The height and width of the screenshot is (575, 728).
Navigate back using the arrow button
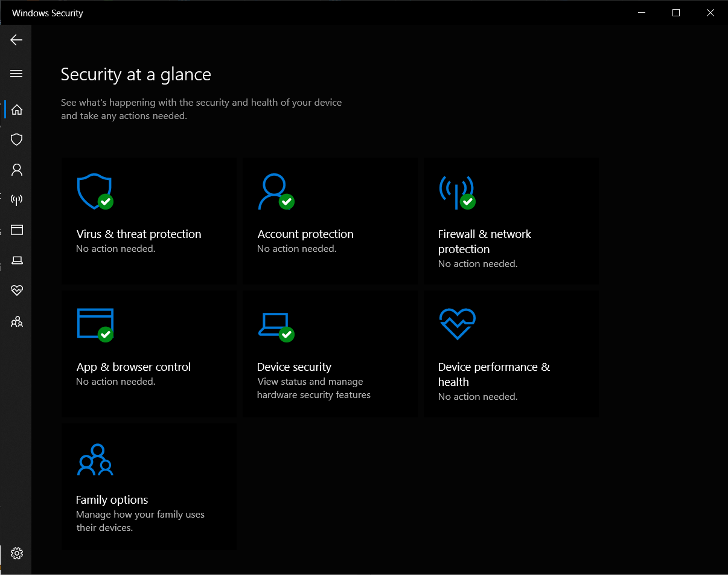pos(16,40)
